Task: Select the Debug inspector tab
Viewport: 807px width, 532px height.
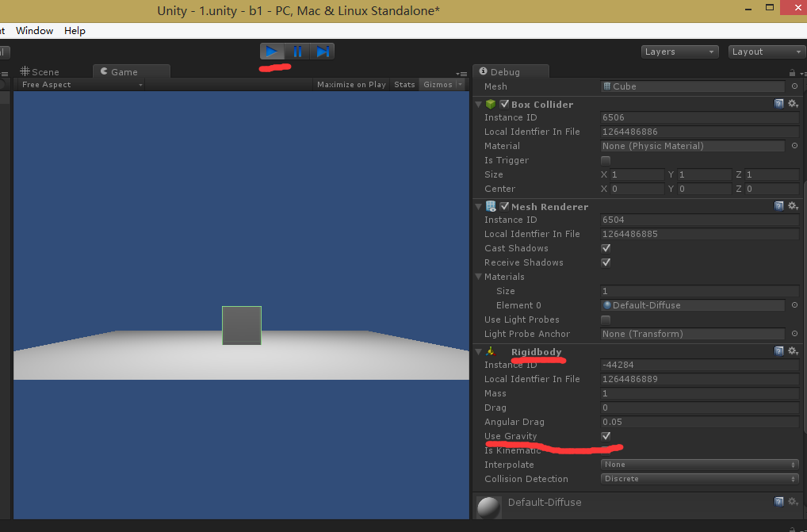Action: pyautogui.click(x=511, y=71)
